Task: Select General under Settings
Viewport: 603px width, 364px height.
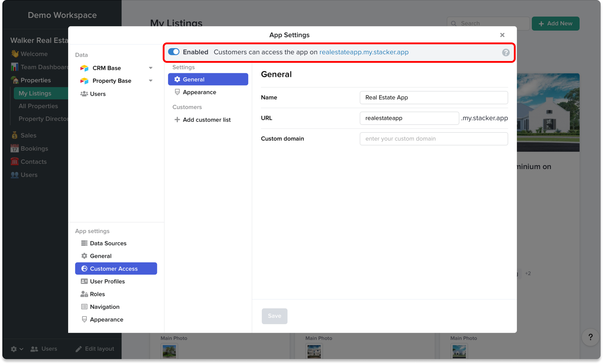Action: [208, 79]
